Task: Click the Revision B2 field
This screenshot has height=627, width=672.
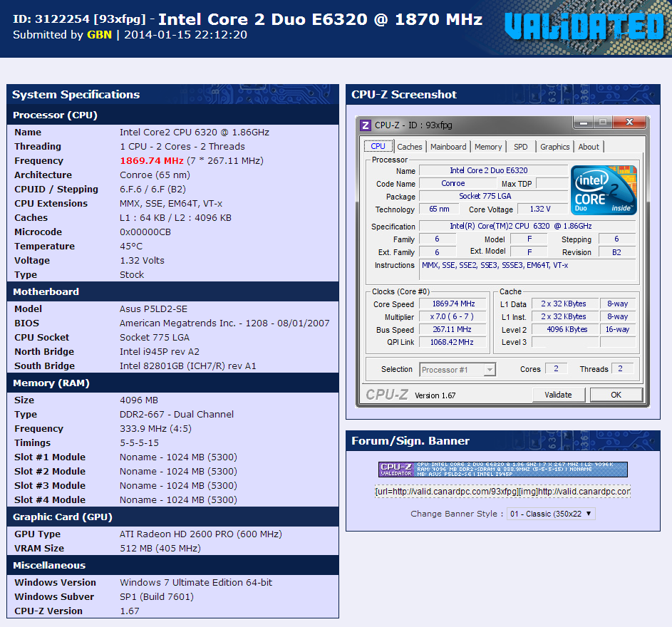Action: click(x=616, y=252)
